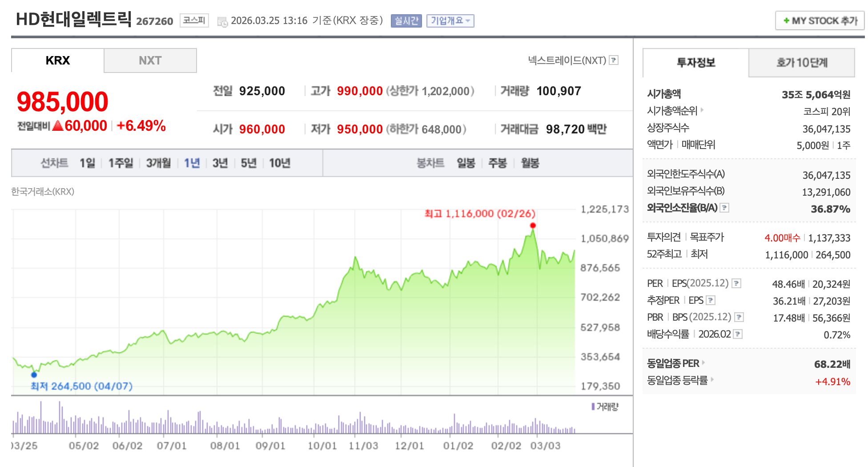
Task: Click the 거래량 value 100,907
Action: (559, 91)
